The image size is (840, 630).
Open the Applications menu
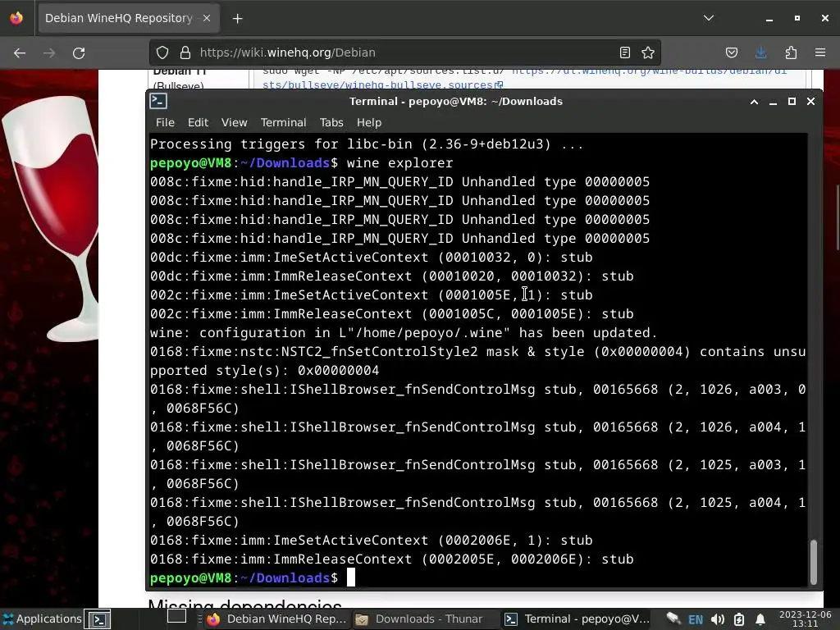tap(42, 619)
